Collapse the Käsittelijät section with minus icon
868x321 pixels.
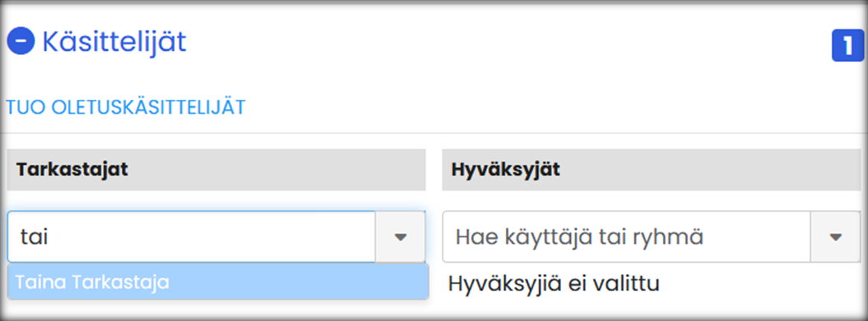21,42
